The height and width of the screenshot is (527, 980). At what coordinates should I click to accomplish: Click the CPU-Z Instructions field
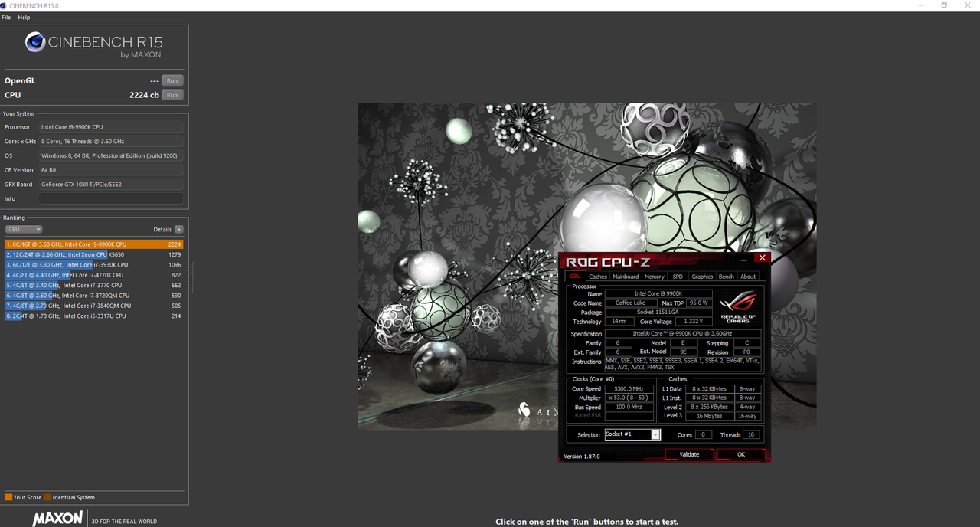pyautogui.click(x=682, y=365)
